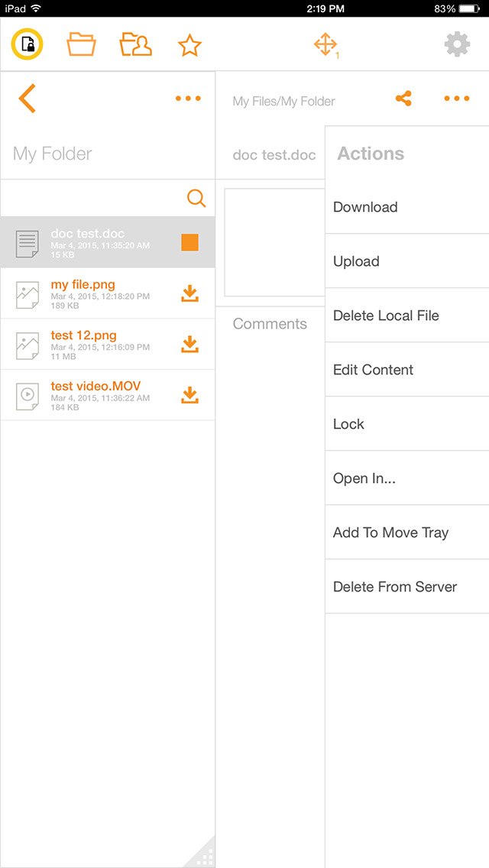Select test video.MOV file
Screen dimensions: 489x868
click(96, 395)
